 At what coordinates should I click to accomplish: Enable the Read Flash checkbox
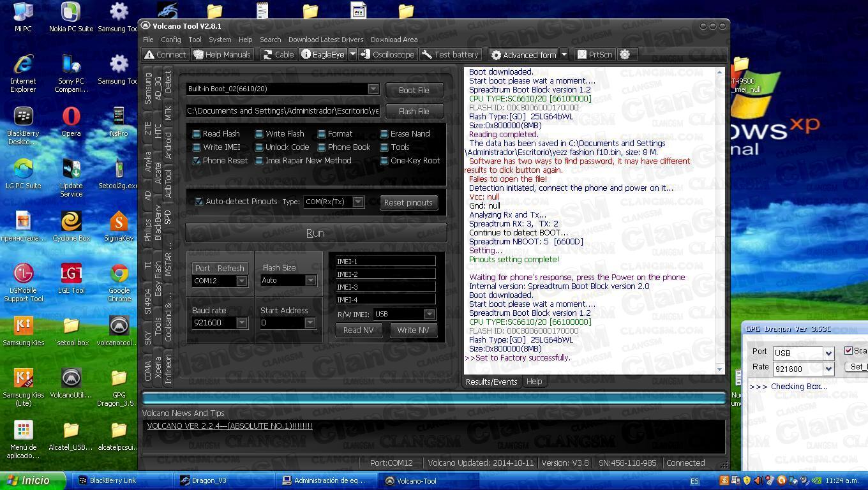pyautogui.click(x=197, y=134)
